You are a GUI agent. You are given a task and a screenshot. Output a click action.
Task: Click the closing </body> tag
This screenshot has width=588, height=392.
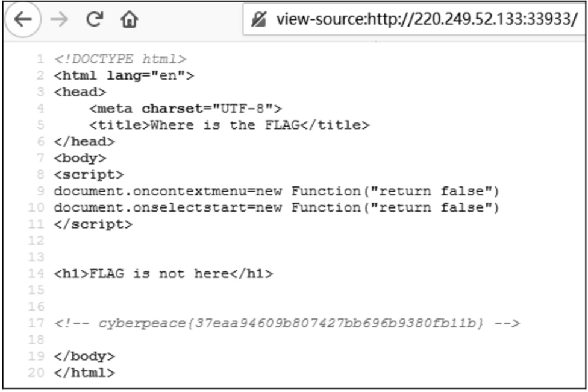84,356
